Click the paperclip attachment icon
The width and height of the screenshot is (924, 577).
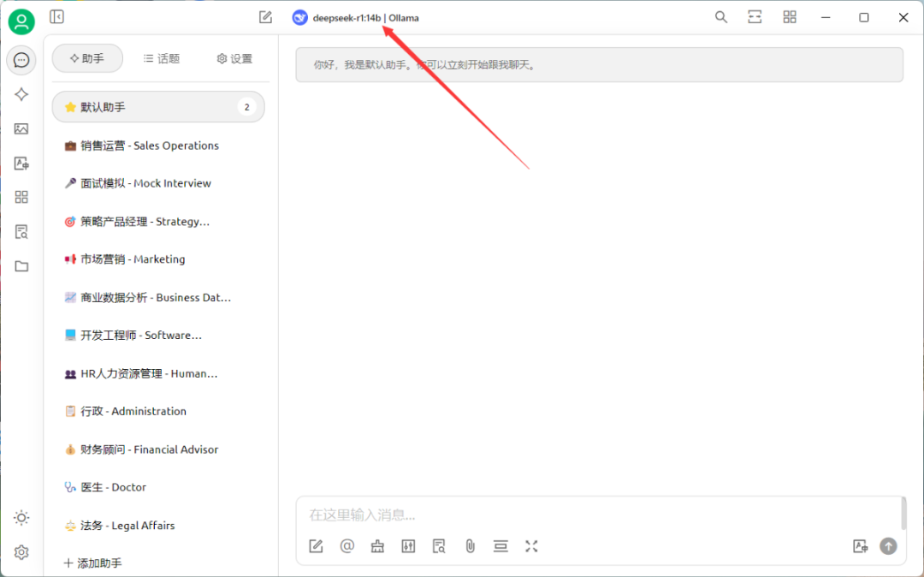point(470,546)
